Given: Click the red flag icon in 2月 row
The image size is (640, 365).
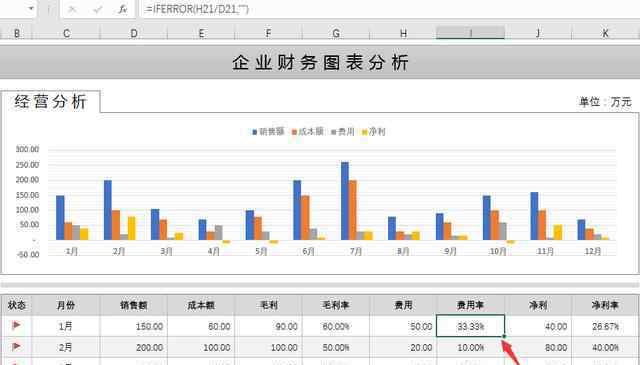Looking at the screenshot, I should (16, 347).
